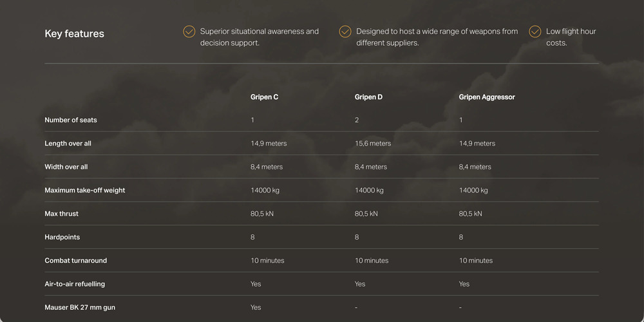The width and height of the screenshot is (644, 322).
Task: Click the 'Air-to-air refuelling' row label
Action: tap(74, 284)
